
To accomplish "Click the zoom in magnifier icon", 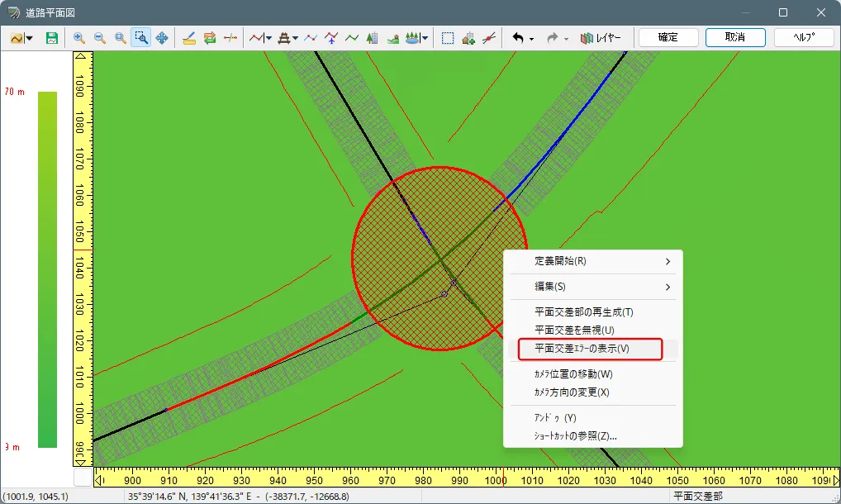I will pyautogui.click(x=79, y=38).
